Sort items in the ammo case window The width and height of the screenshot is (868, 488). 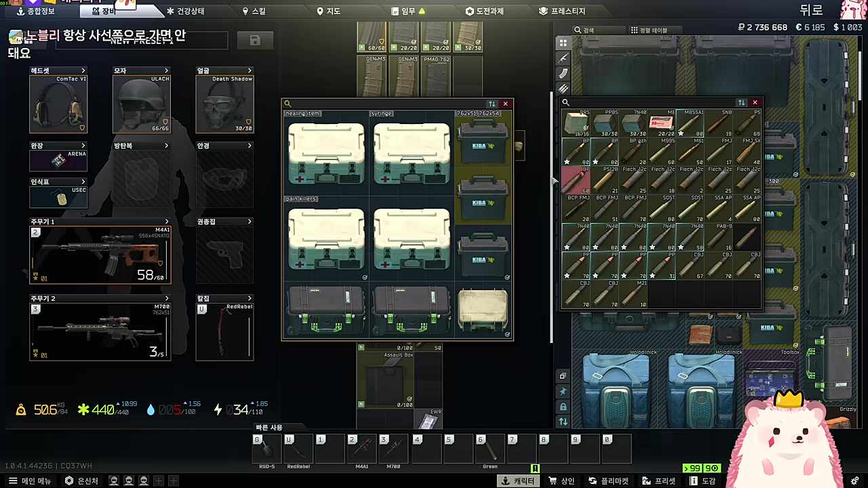(x=741, y=102)
